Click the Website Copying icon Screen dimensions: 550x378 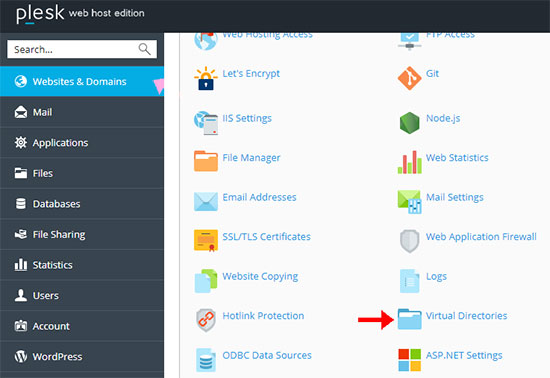click(206, 281)
